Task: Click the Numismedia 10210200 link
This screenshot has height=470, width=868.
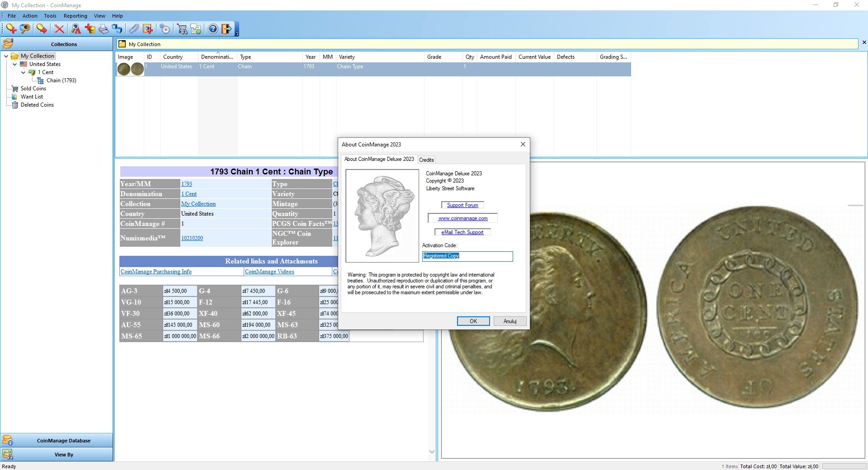Action: pos(192,238)
